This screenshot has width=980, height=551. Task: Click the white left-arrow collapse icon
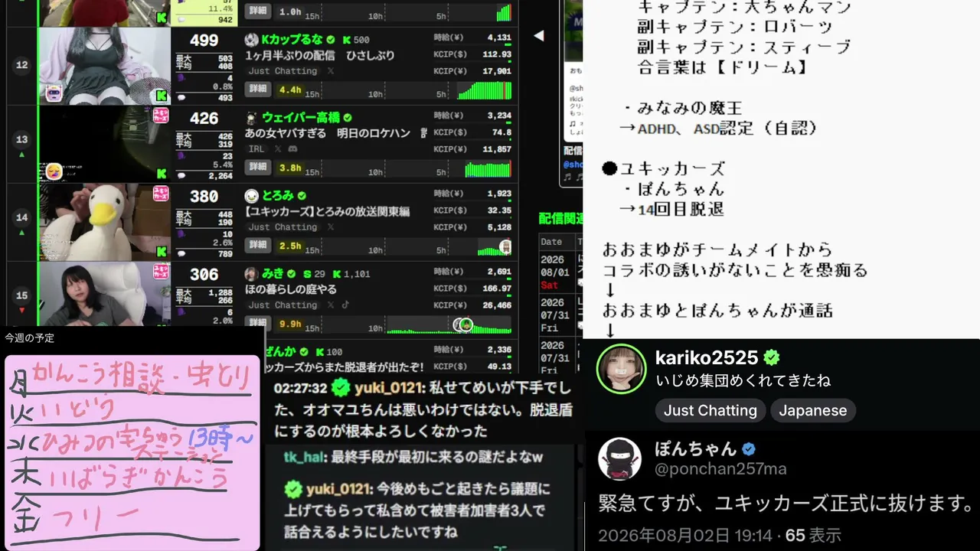tap(538, 35)
